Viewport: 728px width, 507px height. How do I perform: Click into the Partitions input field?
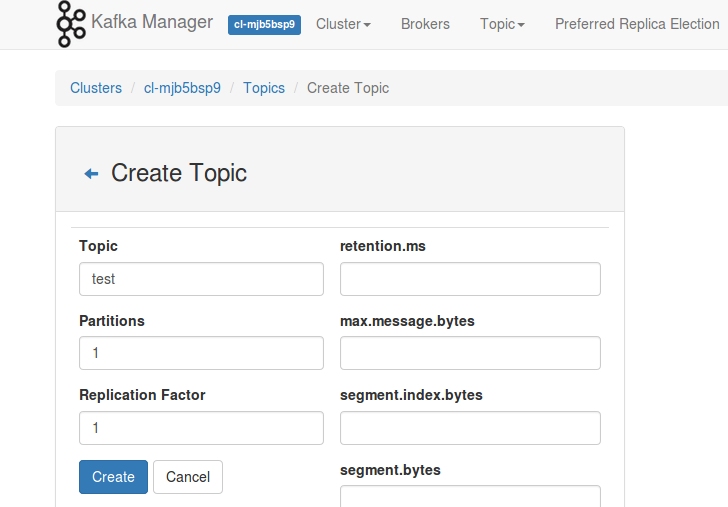click(201, 353)
